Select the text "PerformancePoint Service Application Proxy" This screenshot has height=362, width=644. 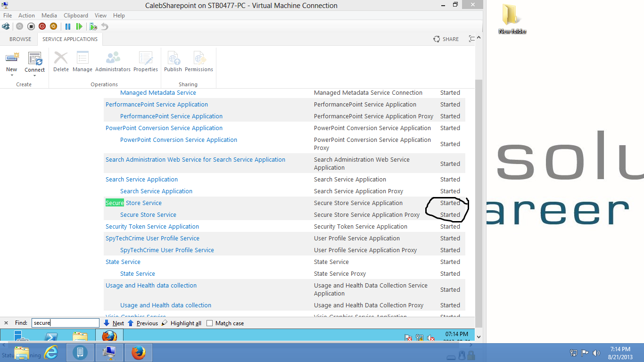[374, 116]
